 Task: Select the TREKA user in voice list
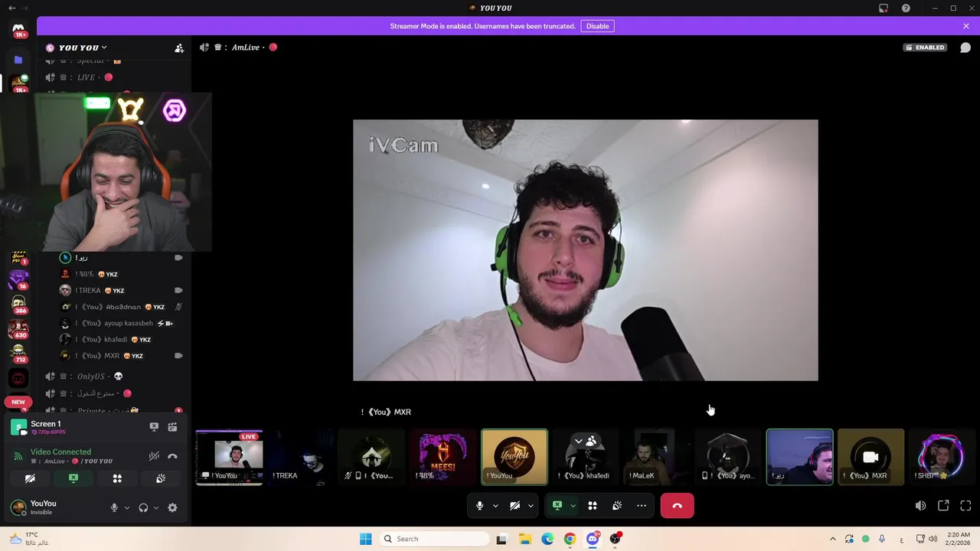tap(122, 290)
